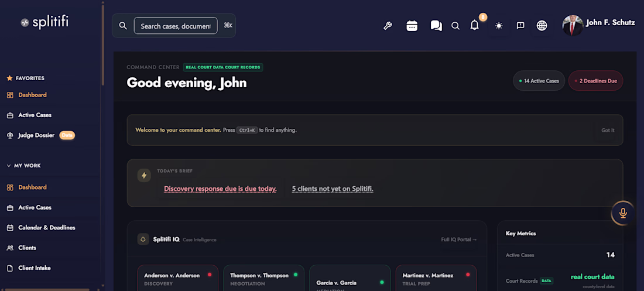The width and height of the screenshot is (644, 291).
Task: Click the ⌘K shortcut badge
Action: coord(228,26)
